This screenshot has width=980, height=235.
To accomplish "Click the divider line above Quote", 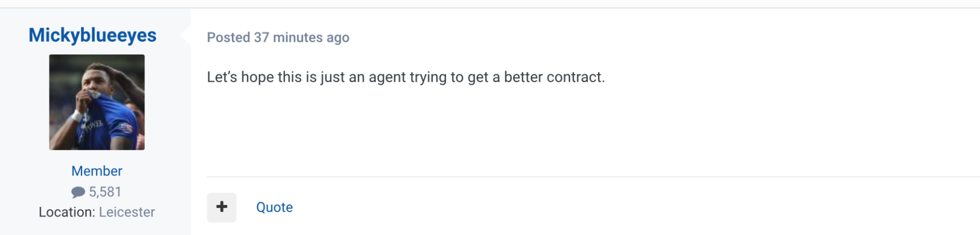I will 563,177.
